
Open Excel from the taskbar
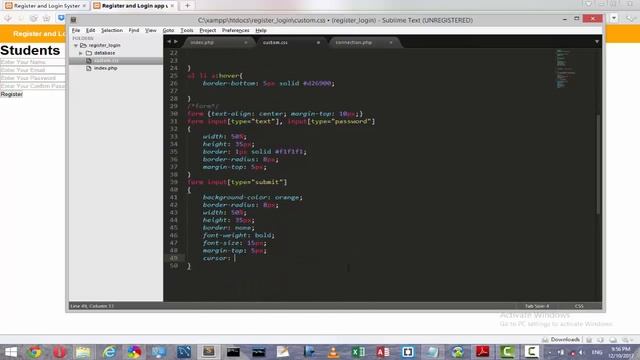pos(358,352)
